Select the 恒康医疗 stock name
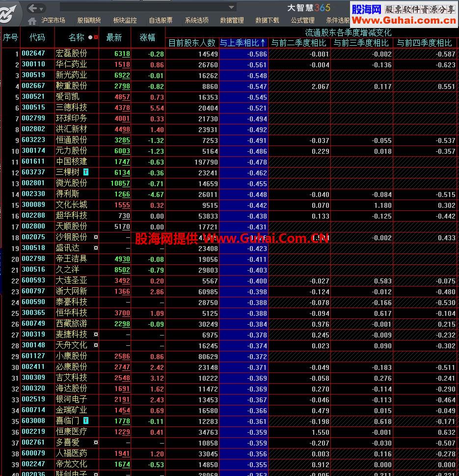The image size is (459, 476). point(71,431)
